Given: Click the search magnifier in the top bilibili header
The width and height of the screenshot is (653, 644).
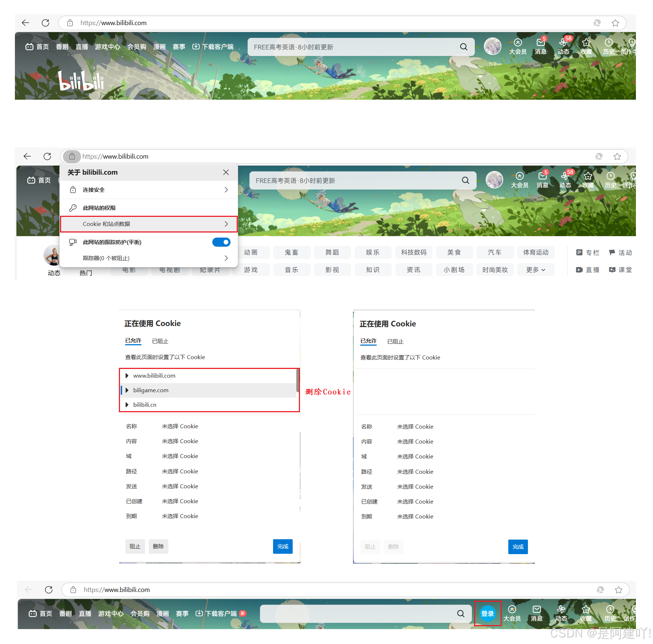Looking at the screenshot, I should (x=464, y=47).
